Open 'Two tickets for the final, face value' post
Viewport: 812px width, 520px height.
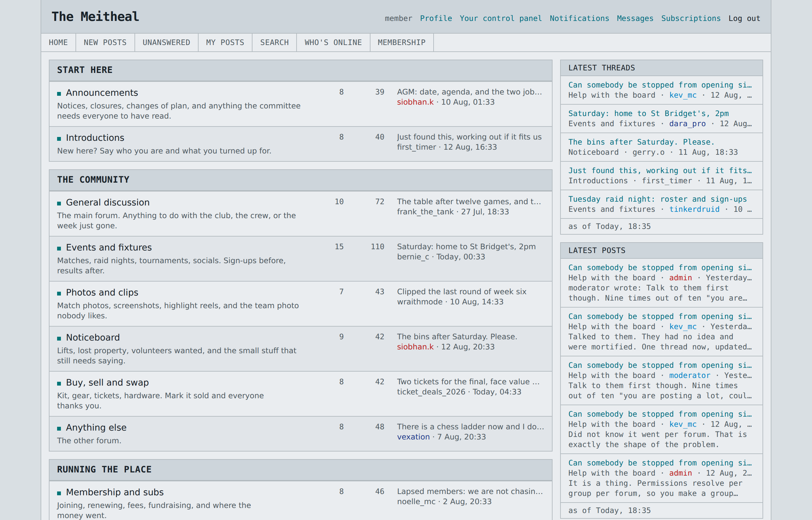tap(468, 381)
